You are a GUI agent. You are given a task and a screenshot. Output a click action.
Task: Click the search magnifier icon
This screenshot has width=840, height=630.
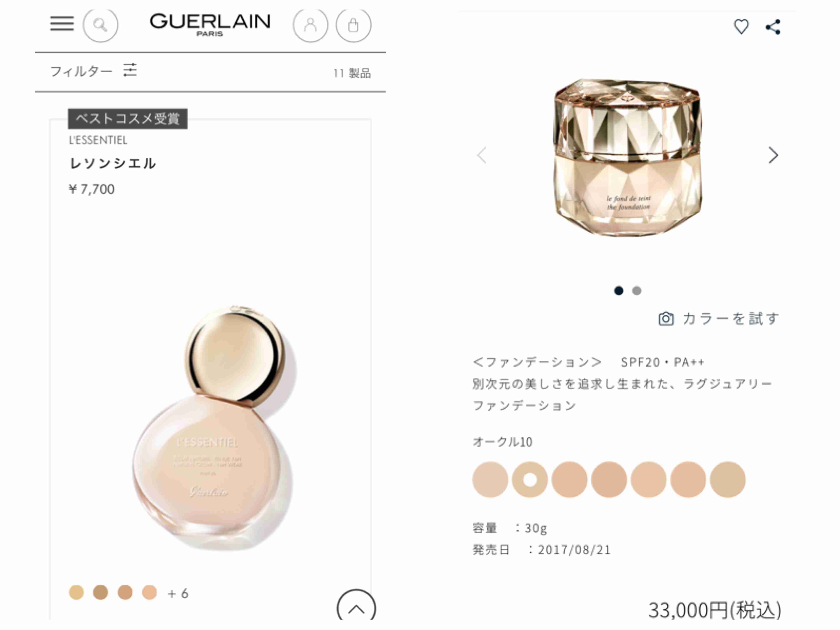click(101, 25)
